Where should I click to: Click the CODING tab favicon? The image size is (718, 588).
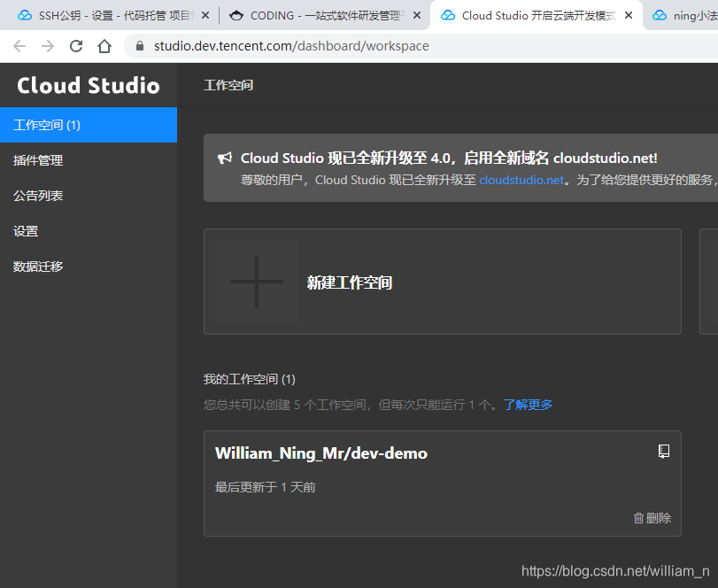(235, 16)
